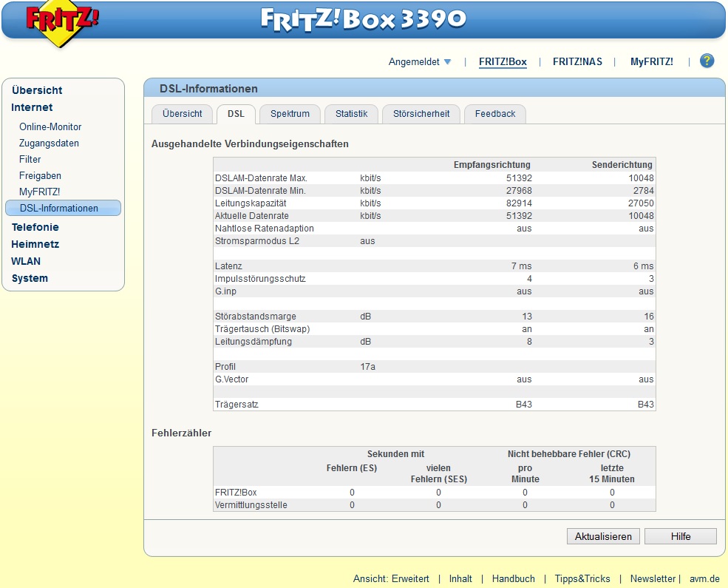The height and width of the screenshot is (588, 728).
Task: Click the Nahtlose Ratenadaption label
Action: tap(264, 229)
